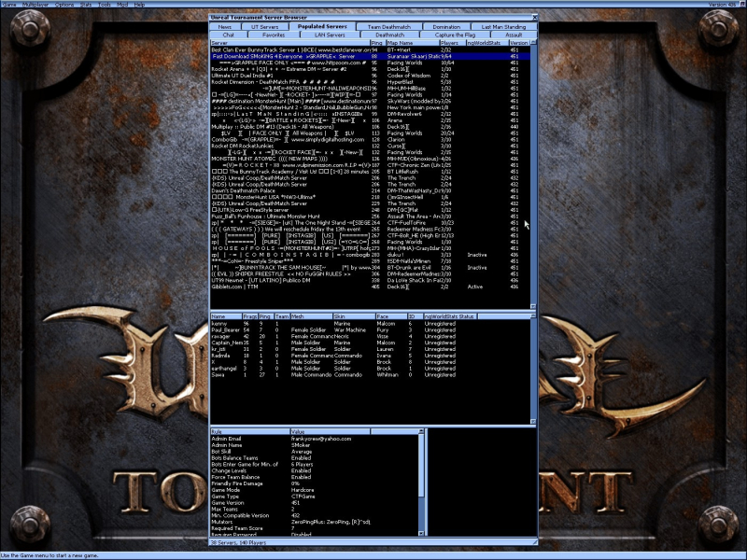
Task: Click the Friendly Fire Damage rule row
Action: coord(315,483)
